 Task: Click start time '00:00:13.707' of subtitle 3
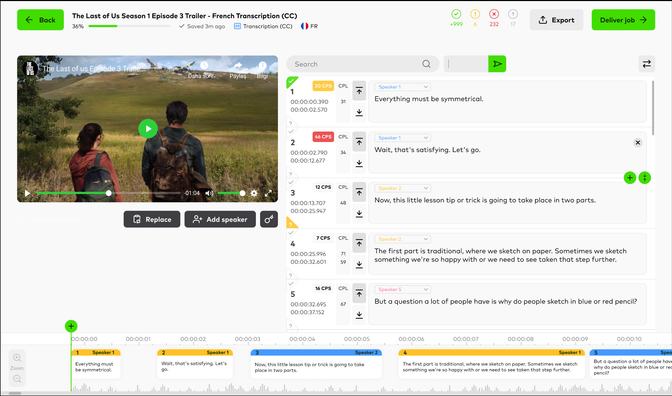(308, 203)
